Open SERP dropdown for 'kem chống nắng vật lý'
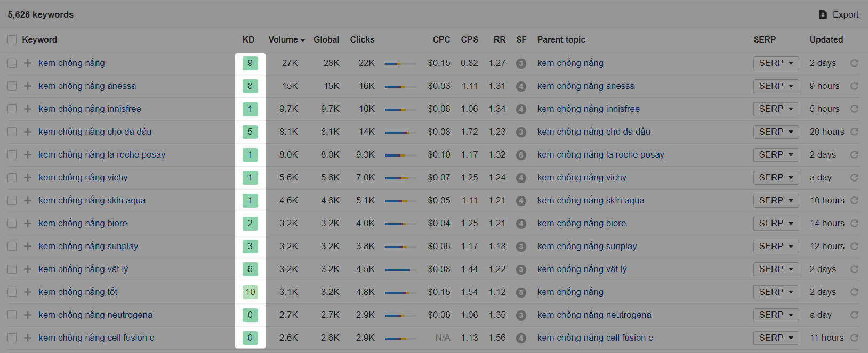The width and height of the screenshot is (868, 353). (776, 269)
